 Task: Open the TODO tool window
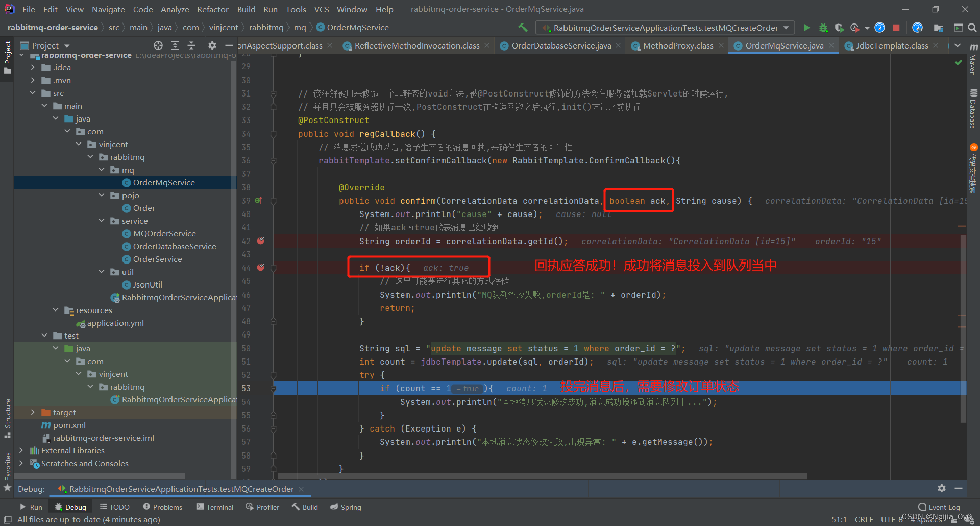(x=114, y=507)
